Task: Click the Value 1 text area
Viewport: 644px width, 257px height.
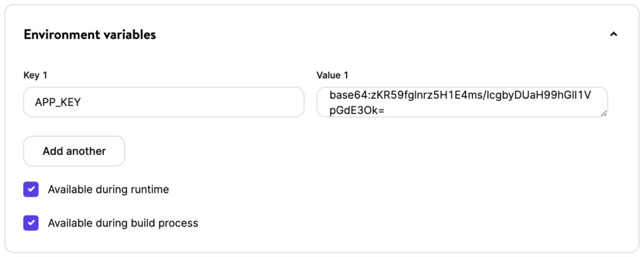Action: coord(462,102)
